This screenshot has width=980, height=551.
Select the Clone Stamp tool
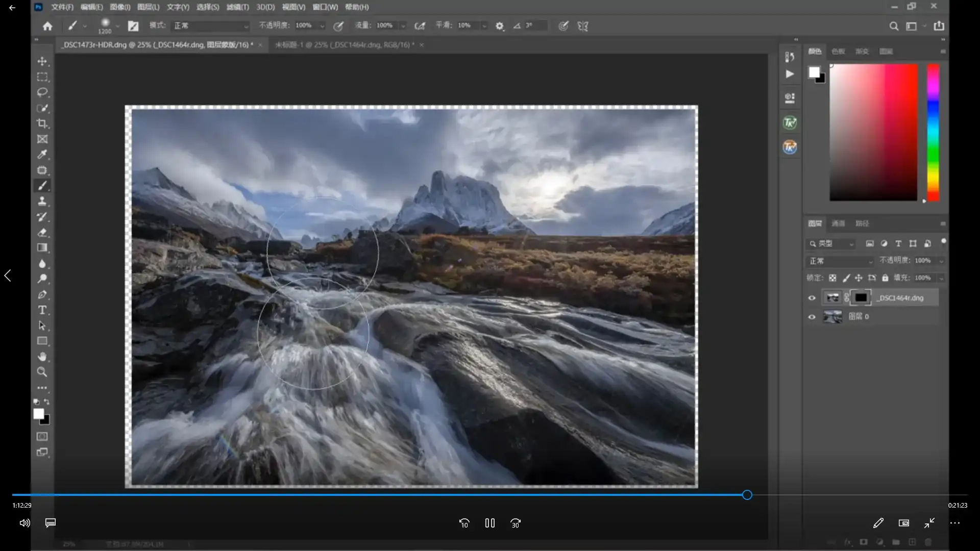pyautogui.click(x=42, y=201)
